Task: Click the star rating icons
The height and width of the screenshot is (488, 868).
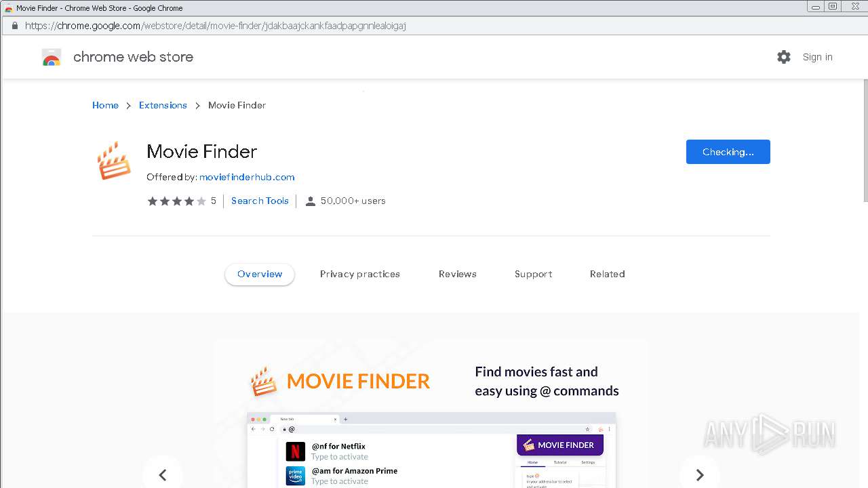Action: [176, 201]
